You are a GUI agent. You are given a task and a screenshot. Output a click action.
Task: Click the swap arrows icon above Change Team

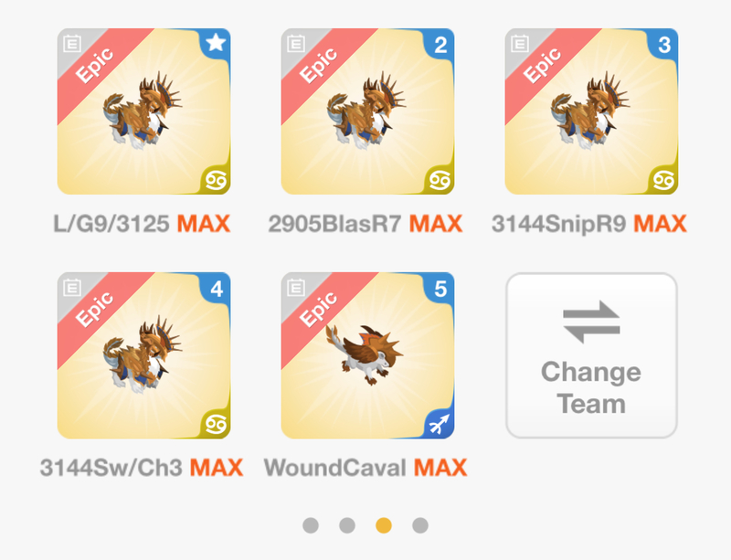click(591, 322)
